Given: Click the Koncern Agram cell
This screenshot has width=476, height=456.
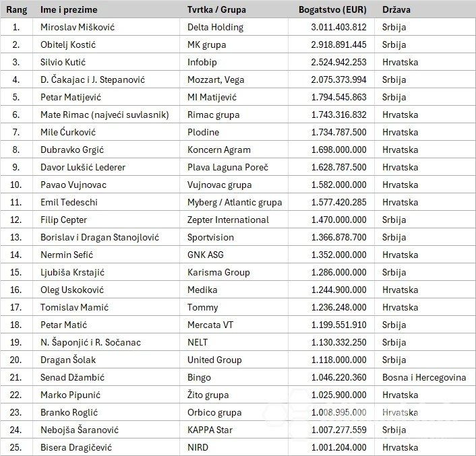Looking at the screenshot, I should pos(234,150).
